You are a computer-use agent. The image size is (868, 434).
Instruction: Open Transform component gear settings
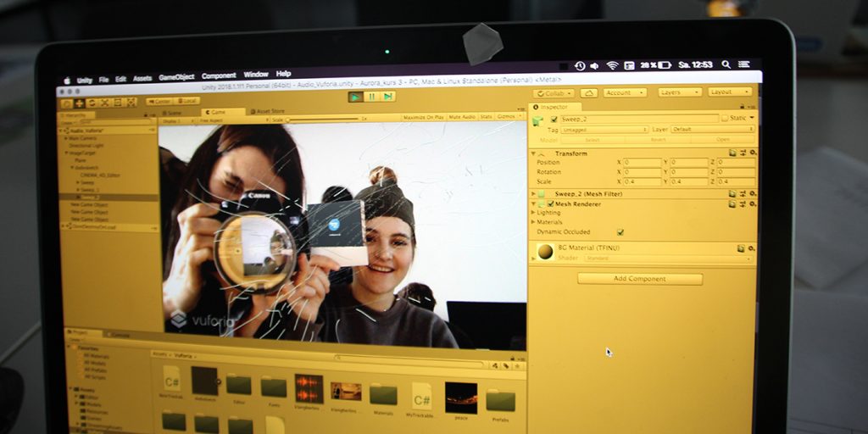point(753,153)
